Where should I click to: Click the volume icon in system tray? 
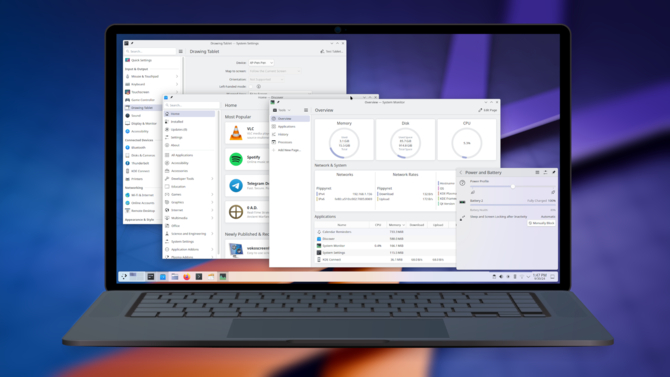pos(501,277)
